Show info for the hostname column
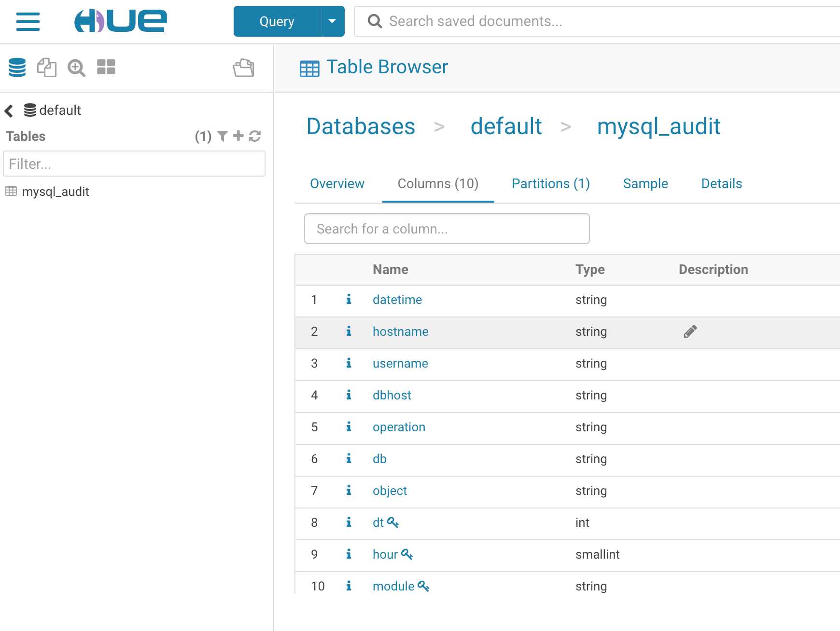840x631 pixels. 349,331
